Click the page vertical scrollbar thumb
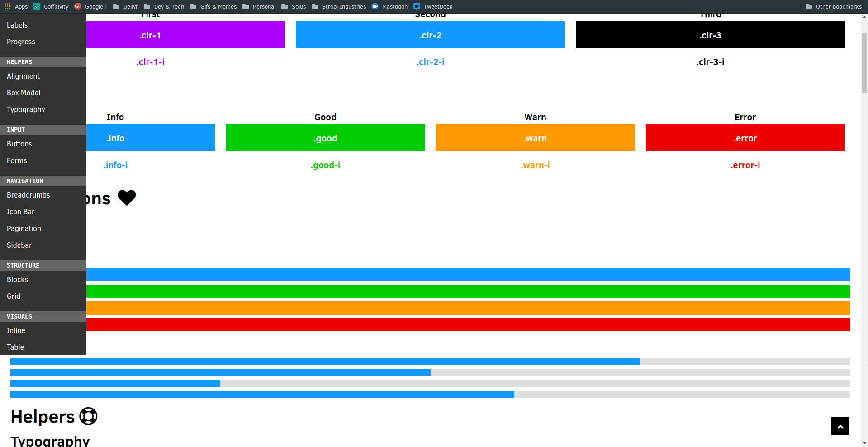Screen dimensions: 868x447 point(864,63)
